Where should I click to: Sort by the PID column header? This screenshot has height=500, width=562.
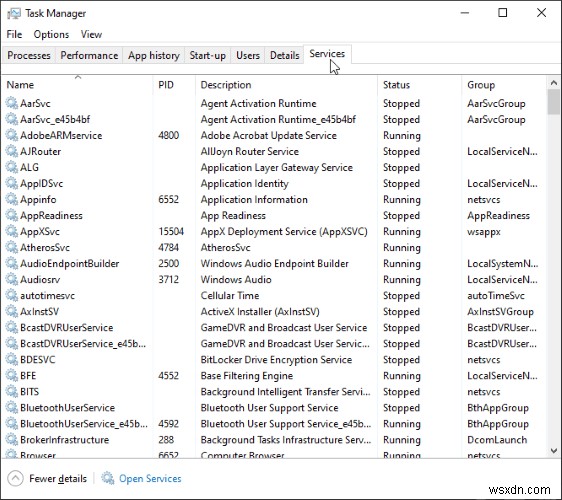tap(174, 85)
